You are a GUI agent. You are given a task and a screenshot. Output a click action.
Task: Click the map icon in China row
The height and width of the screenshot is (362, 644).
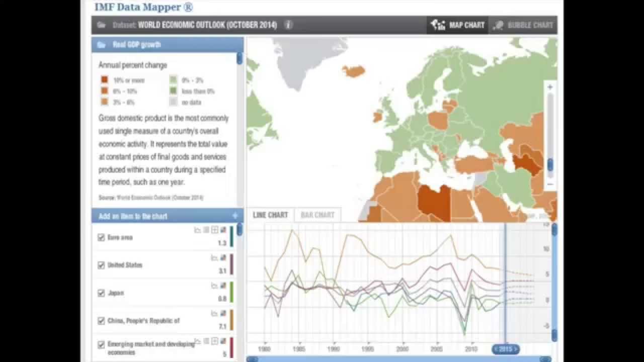[223, 313]
